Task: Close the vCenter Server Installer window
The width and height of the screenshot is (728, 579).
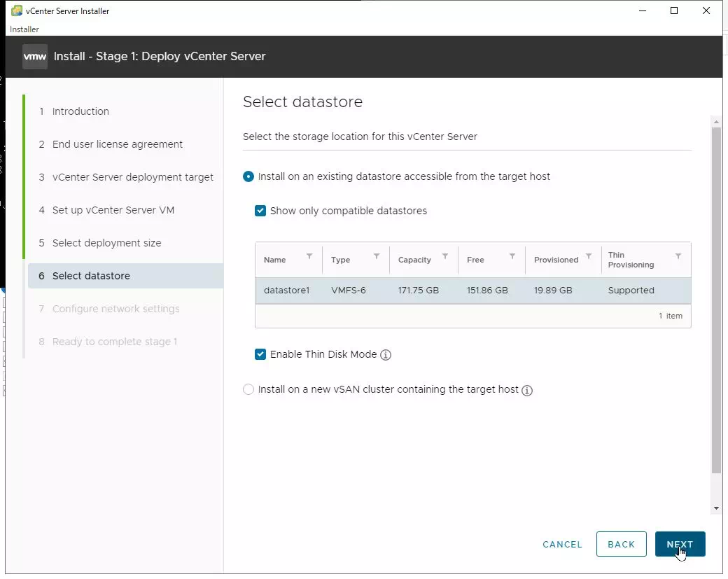Action: click(x=706, y=11)
